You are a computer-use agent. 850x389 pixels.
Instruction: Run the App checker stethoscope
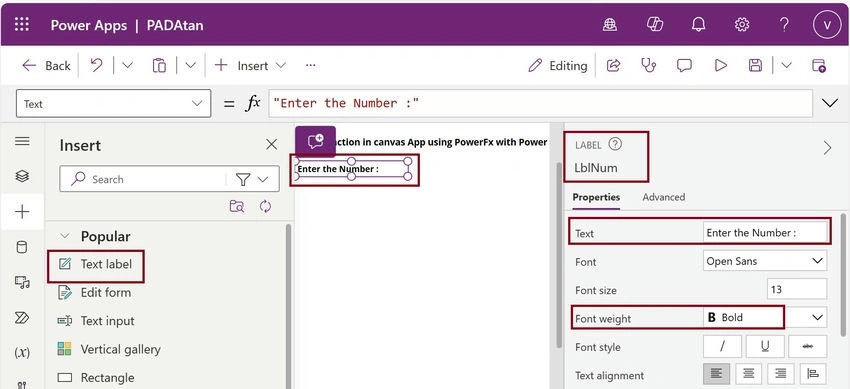(x=648, y=66)
